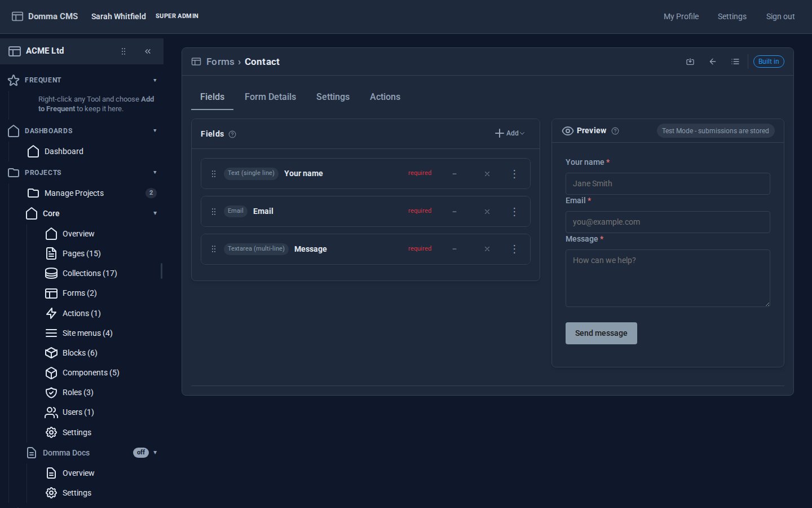Switch to the Form Details tab
The width and height of the screenshot is (812, 508).
point(270,97)
